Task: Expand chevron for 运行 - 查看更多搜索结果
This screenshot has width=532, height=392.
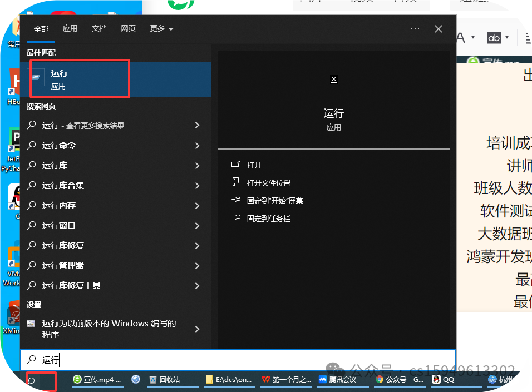Action: [197, 125]
